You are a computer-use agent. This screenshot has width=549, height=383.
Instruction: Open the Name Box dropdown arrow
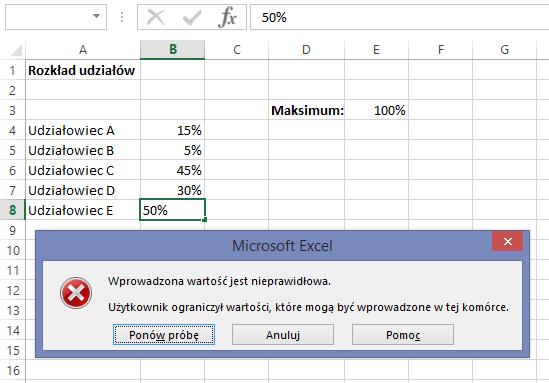(96, 16)
